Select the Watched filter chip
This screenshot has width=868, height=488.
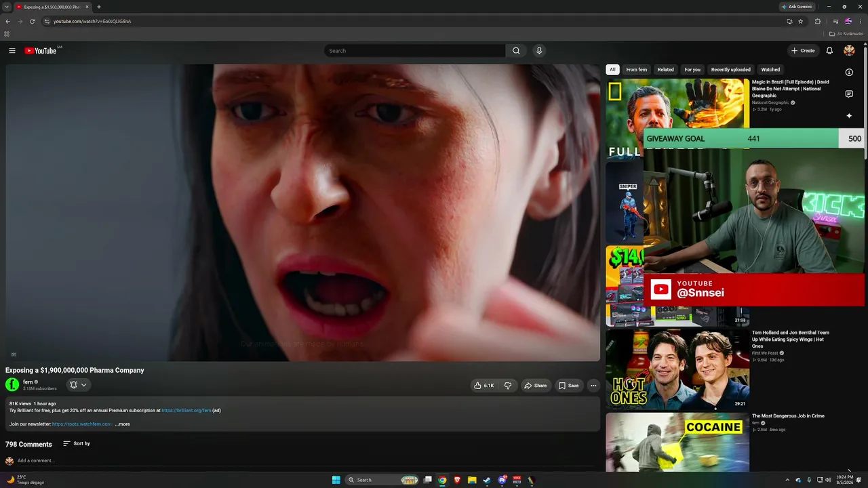(770, 70)
